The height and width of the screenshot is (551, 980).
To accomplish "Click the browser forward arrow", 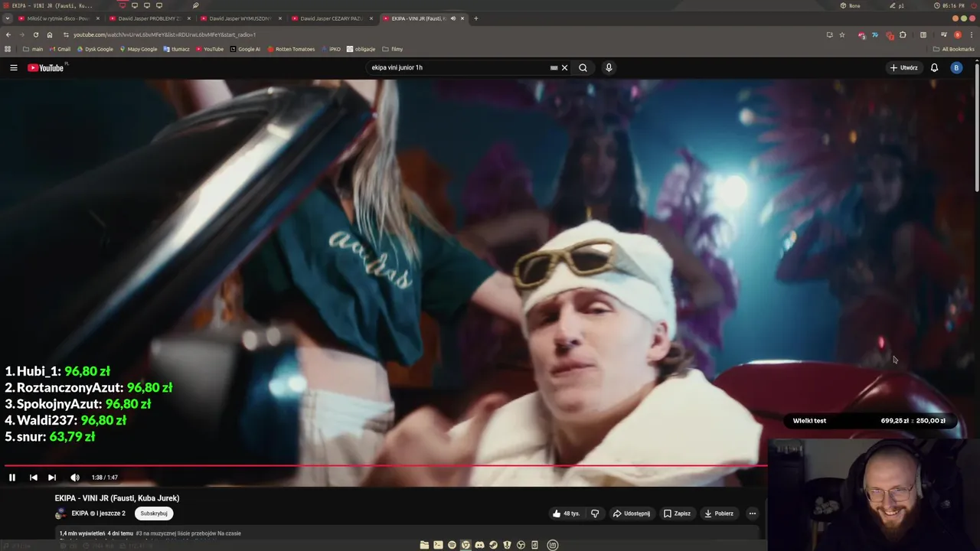I will pos(21,34).
